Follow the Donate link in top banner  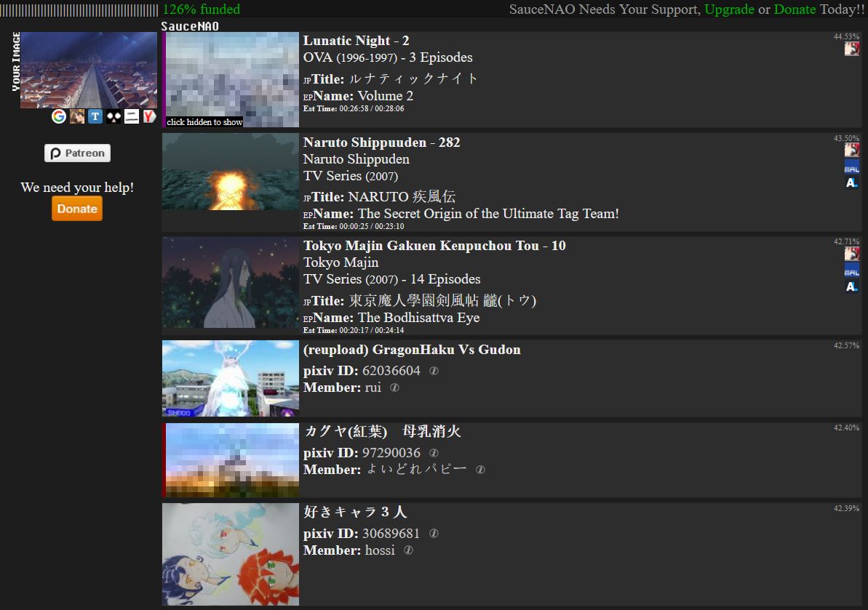tap(795, 9)
